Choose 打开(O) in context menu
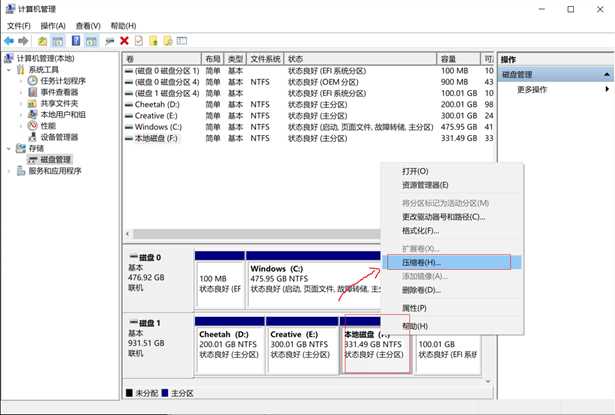615x415 pixels. [x=452, y=171]
